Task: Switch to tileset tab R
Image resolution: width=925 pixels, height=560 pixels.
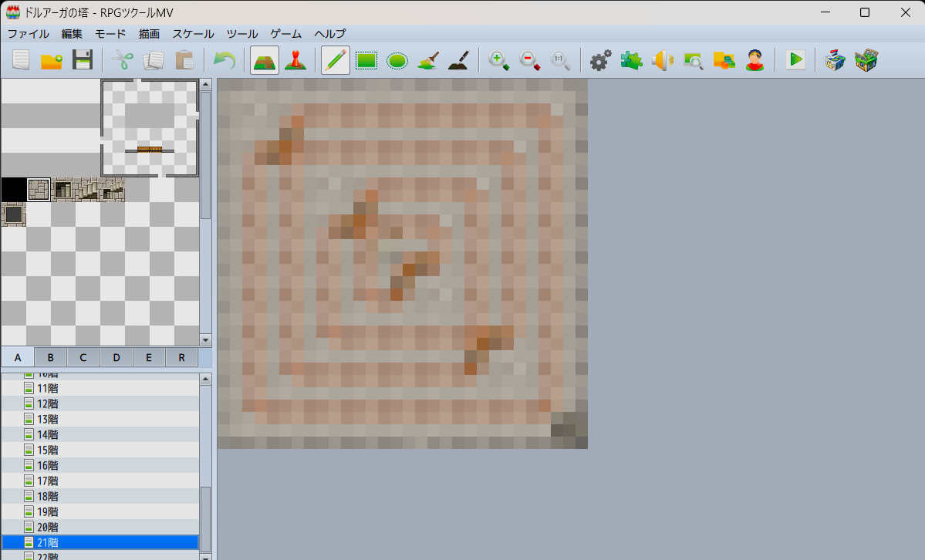Action: click(x=182, y=358)
